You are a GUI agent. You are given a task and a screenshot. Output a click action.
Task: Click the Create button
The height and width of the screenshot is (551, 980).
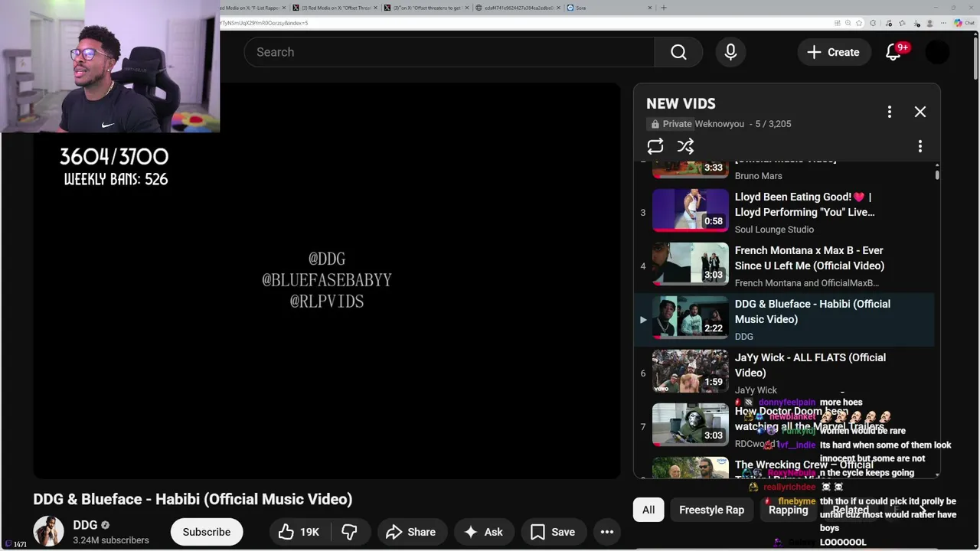click(x=834, y=52)
